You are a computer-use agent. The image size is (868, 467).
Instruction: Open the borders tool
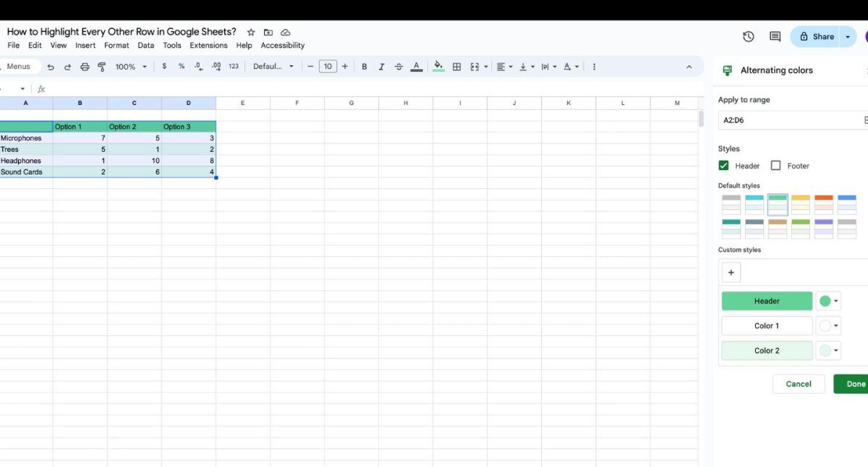click(456, 67)
